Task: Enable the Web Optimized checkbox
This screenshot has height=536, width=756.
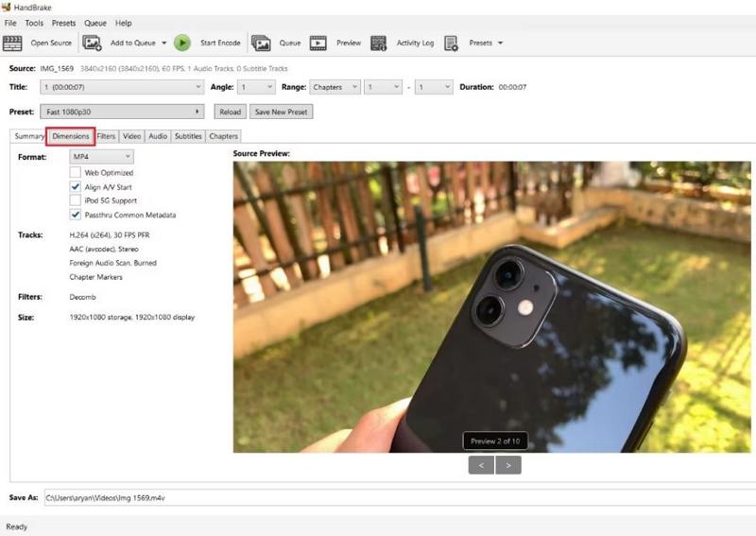Action: [76, 173]
